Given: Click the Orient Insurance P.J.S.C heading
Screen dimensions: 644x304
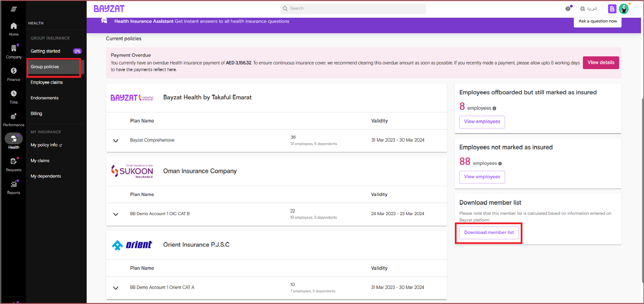Looking at the screenshot, I should pos(196,245).
